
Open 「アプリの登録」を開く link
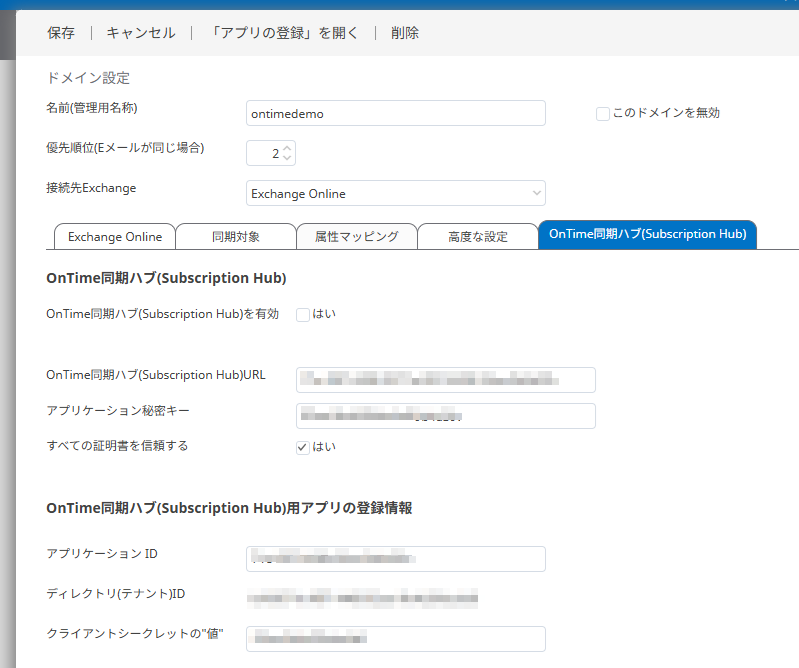(283, 33)
